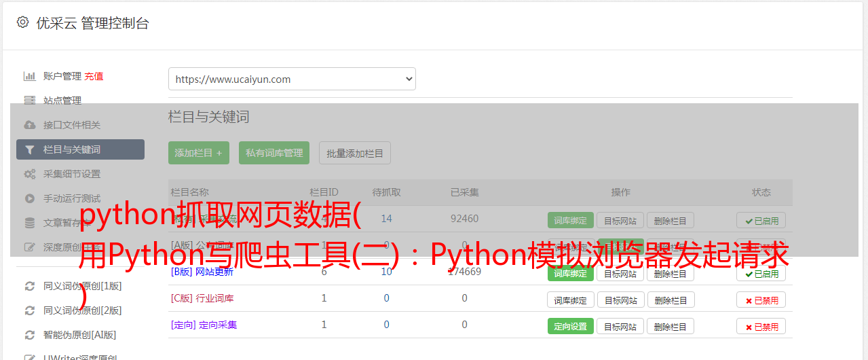Click 目标网站 for [定向] 定向采集
Viewport: 868px width, 360px height.
620,326
